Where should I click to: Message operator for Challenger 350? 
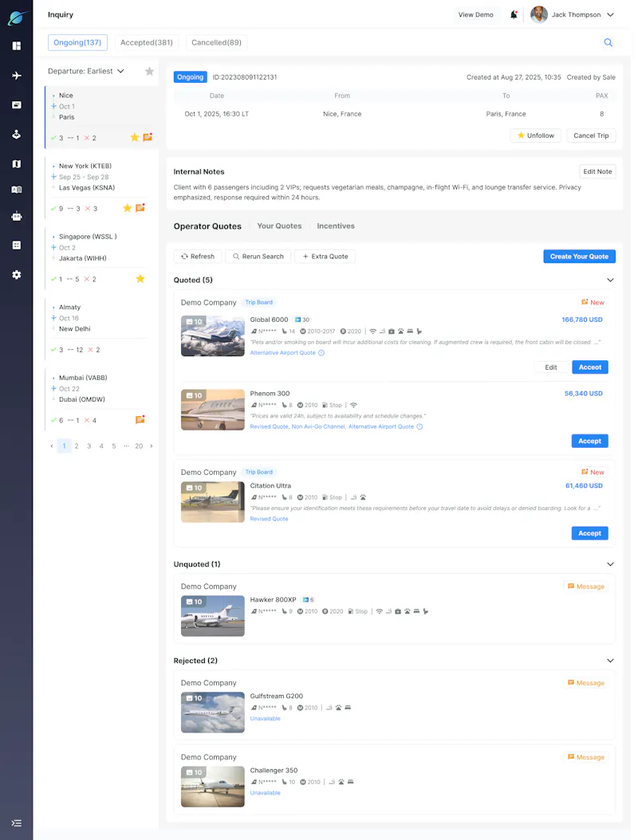tap(585, 757)
